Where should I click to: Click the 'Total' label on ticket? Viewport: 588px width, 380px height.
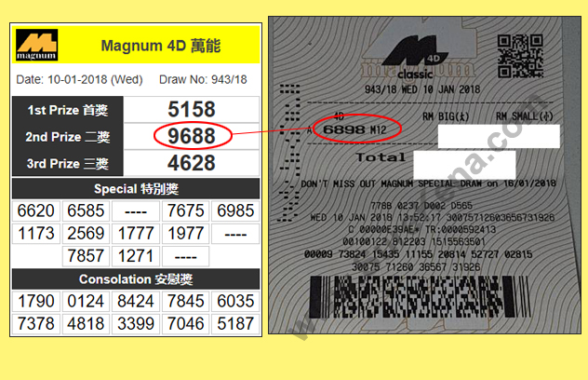381,157
